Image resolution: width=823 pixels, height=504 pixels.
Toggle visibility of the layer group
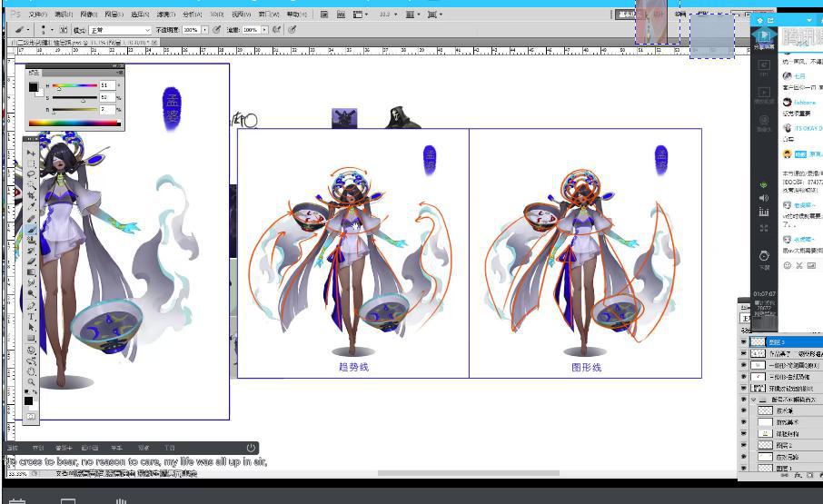(x=743, y=400)
